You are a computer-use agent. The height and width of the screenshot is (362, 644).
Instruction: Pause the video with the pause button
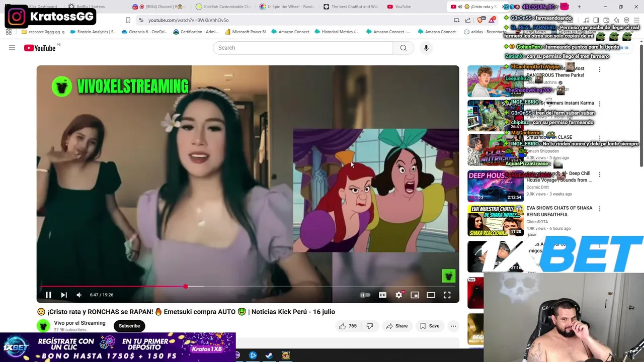tap(48, 295)
